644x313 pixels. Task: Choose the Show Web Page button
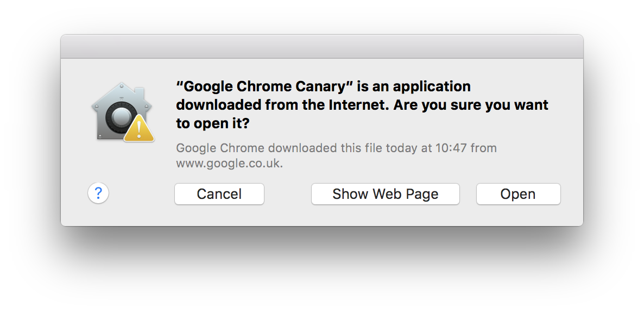tap(385, 194)
